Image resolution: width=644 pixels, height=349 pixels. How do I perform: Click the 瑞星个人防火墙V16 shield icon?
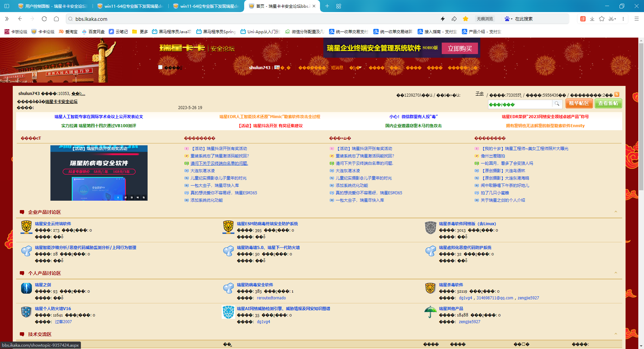pos(26,312)
